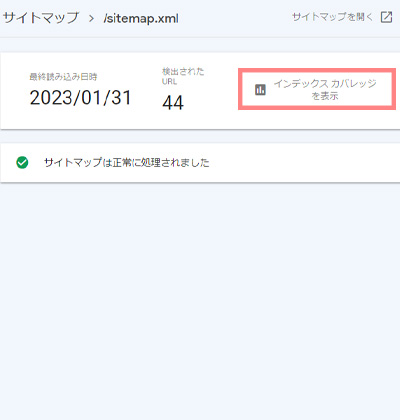Viewport: 400px width, 420px height.
Task: Open the サイトマップ breadcrumb link
Action: (41, 18)
